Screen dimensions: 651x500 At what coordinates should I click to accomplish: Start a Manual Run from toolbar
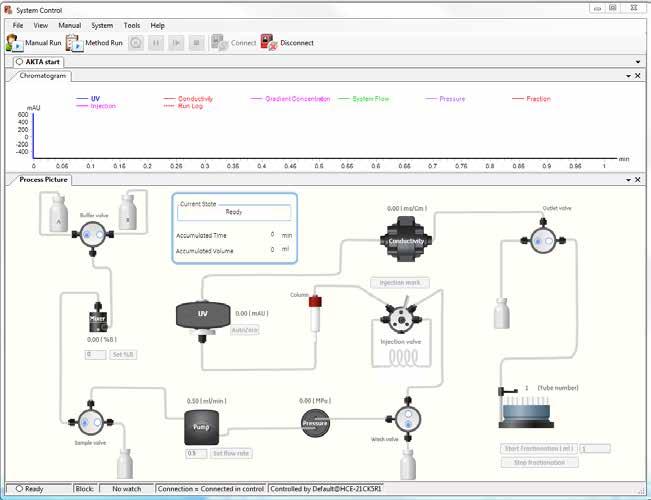tap(34, 43)
